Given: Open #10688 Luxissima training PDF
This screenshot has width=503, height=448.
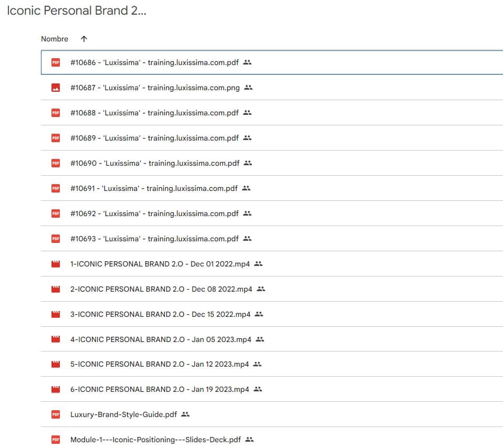Looking at the screenshot, I should (154, 113).
